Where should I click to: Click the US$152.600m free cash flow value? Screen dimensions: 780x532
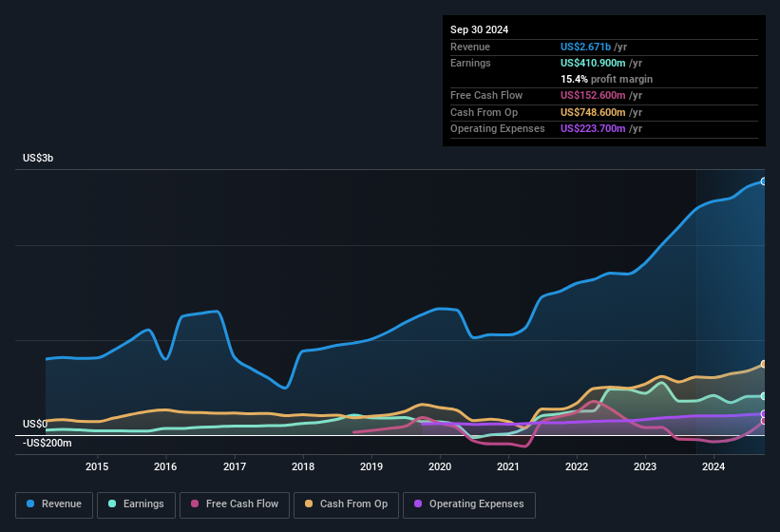[x=593, y=95]
